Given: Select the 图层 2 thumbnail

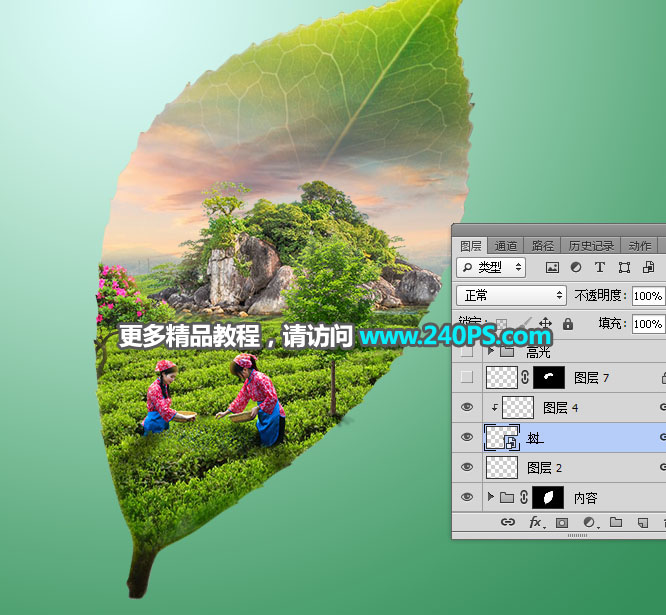Looking at the screenshot, I should (x=502, y=467).
